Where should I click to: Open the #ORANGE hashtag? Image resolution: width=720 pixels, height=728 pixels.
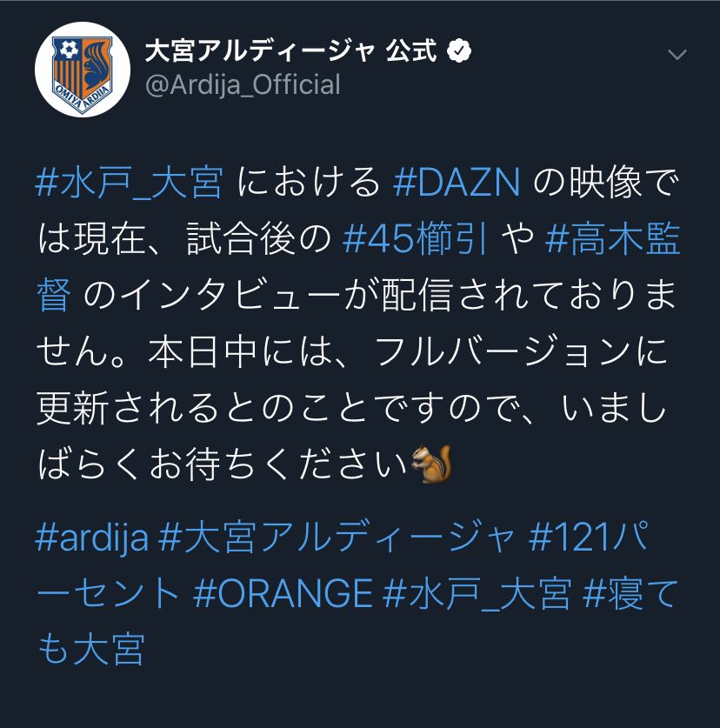tap(283, 594)
